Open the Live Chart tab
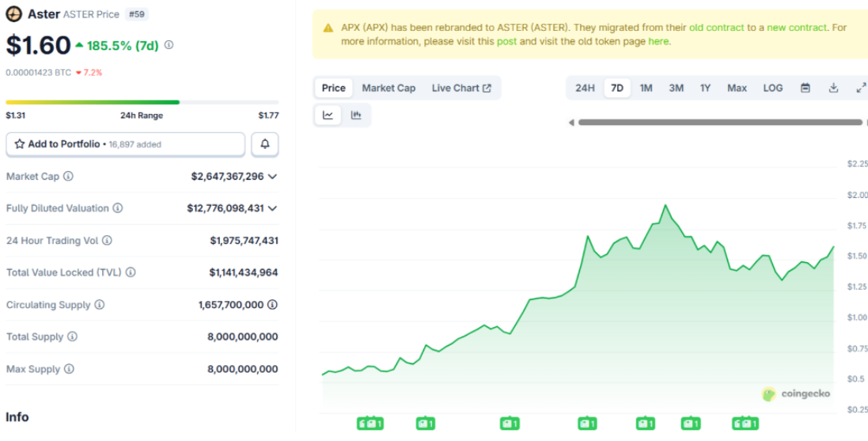Image resolution: width=868 pixels, height=441 pixels. pos(461,88)
